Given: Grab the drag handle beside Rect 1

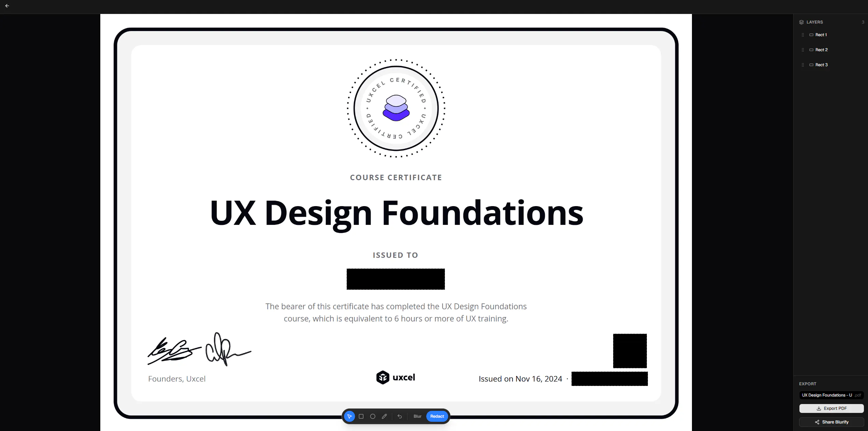Looking at the screenshot, I should point(803,35).
